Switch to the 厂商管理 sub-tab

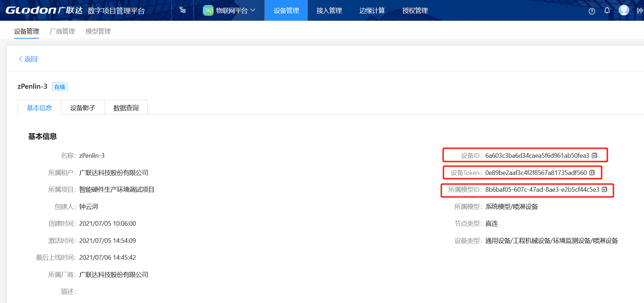click(62, 31)
